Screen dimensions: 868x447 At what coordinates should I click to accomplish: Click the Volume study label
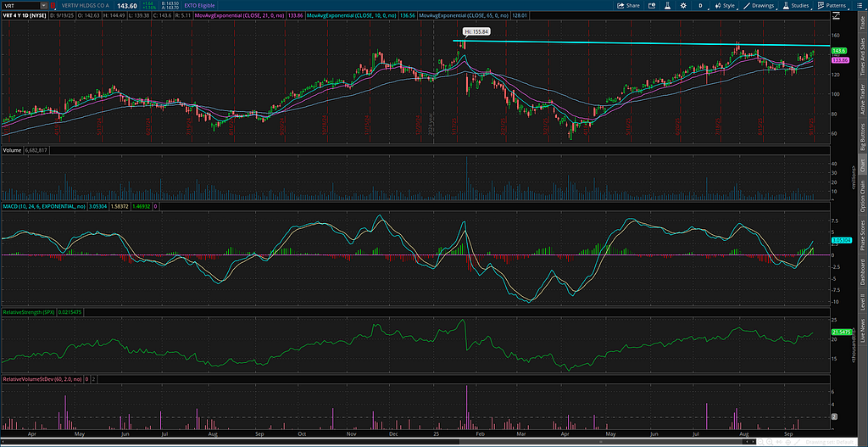click(12, 150)
